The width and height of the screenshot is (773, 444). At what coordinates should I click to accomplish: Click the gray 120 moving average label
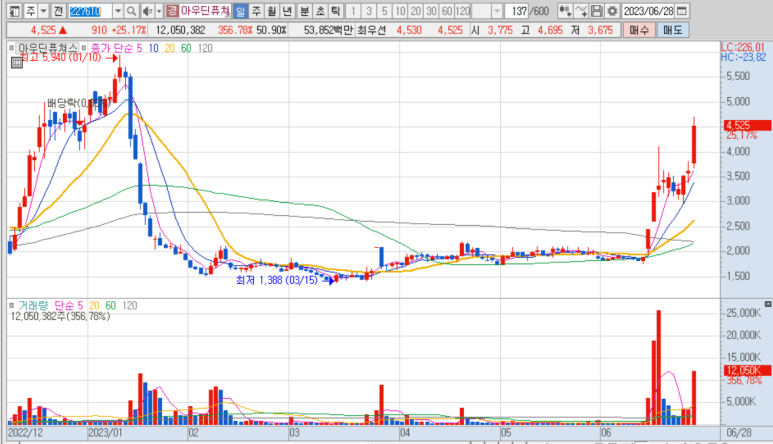tap(205, 48)
